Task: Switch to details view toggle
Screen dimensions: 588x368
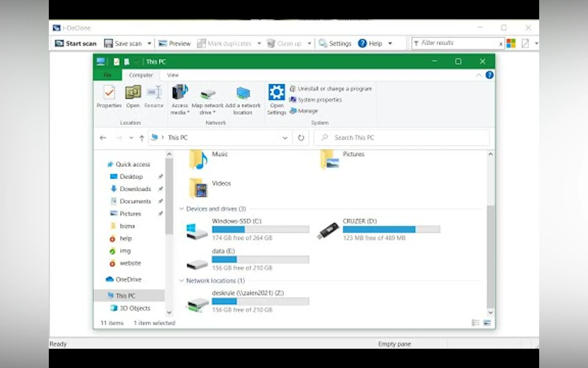Action: tap(475, 323)
